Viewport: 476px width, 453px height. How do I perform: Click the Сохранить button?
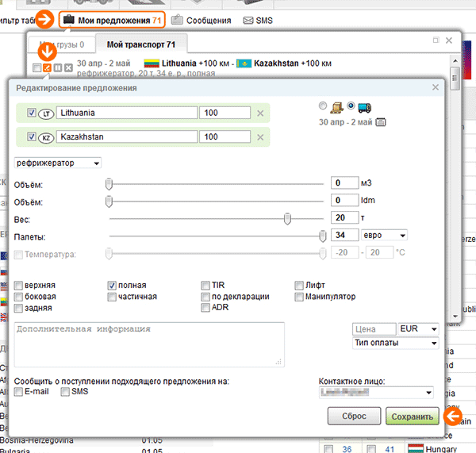411,417
